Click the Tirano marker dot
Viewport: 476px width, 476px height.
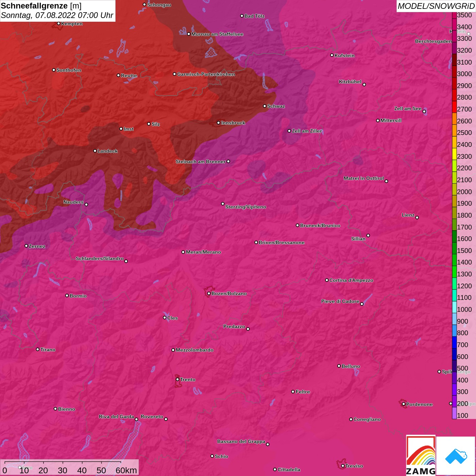click(38, 349)
